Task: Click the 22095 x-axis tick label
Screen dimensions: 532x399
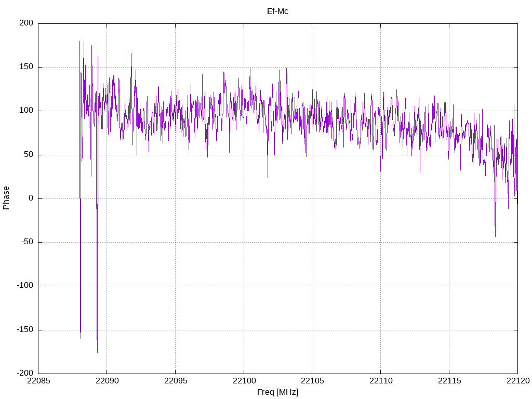Action: coord(176,381)
